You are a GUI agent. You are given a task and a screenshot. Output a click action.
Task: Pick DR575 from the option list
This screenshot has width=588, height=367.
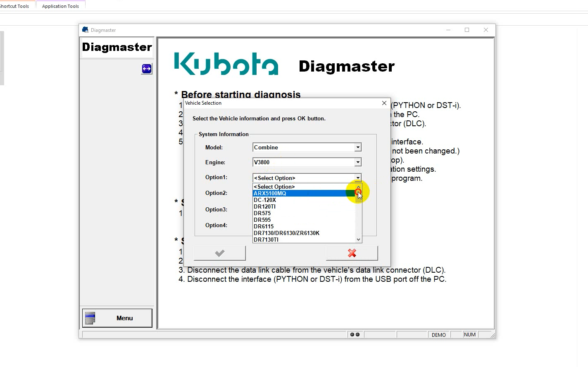point(304,213)
